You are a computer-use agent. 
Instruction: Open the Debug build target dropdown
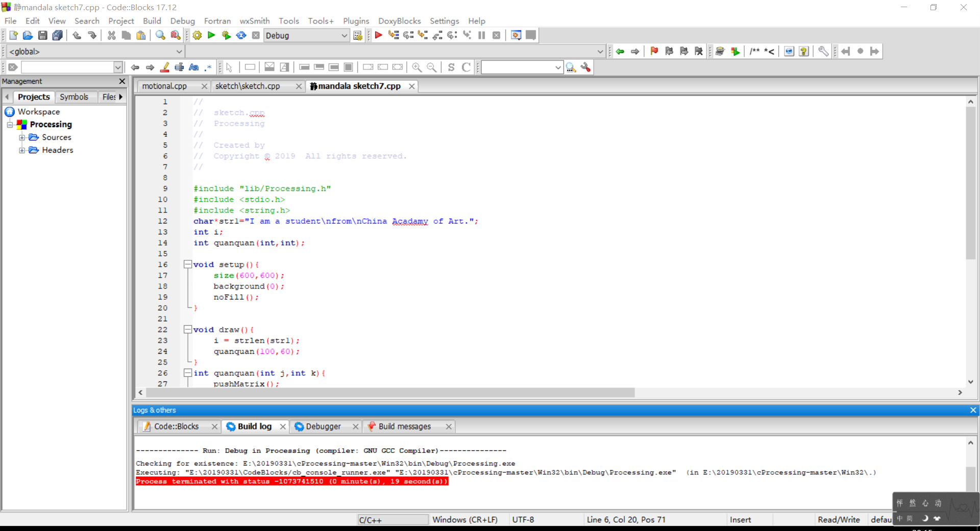click(x=344, y=35)
